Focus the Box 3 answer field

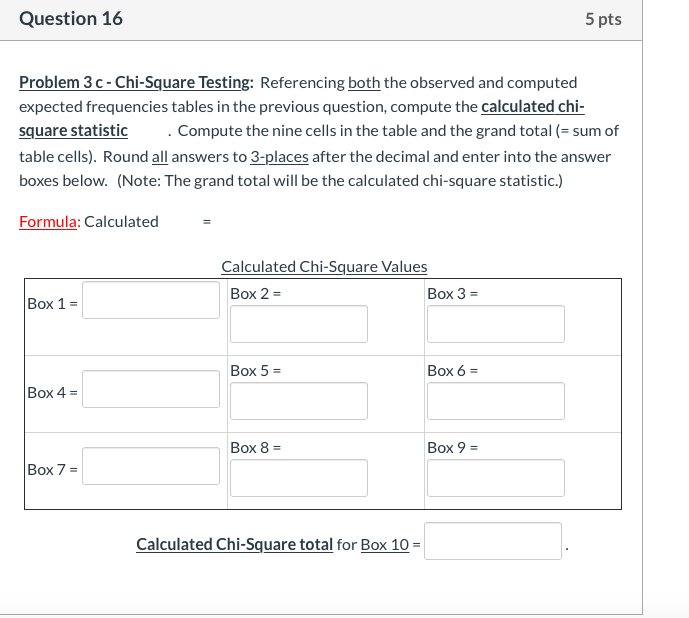495,324
